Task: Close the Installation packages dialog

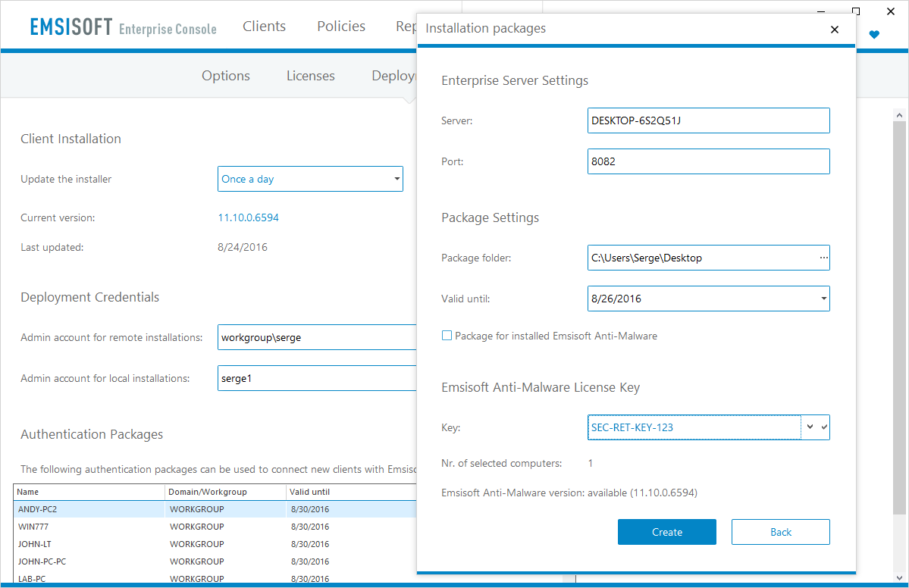Action: 835,30
